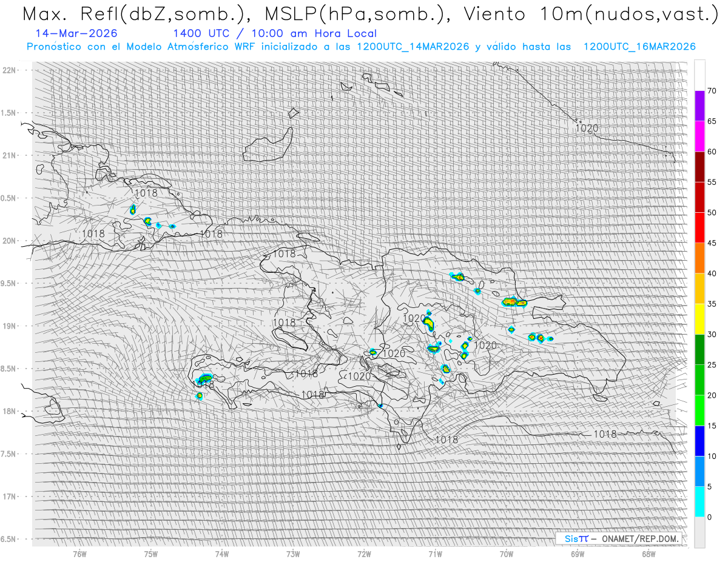Click the 1020 isobar label northeast of Hispaniola

[x=587, y=128]
